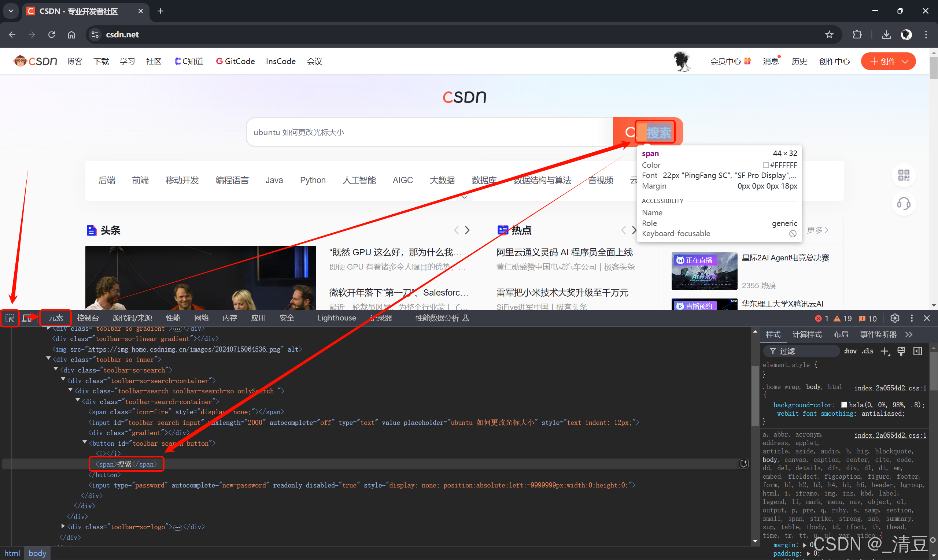This screenshot has width=938, height=560.
Task: Reload the page in Chrome
Action: (52, 35)
